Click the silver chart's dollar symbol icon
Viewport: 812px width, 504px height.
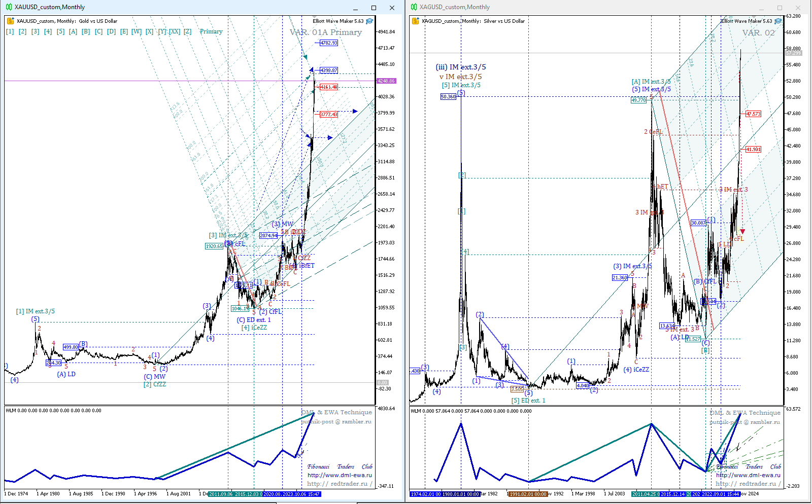point(416,21)
